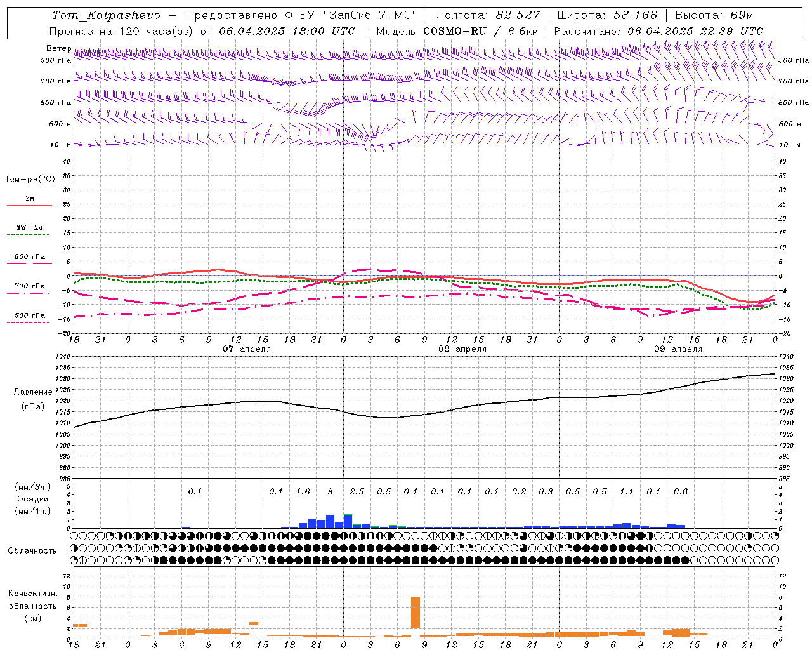Image resolution: width=812 pixels, height=650 pixels.
Task: Select the 'Давление' pressure panel label
Action: coord(33,392)
